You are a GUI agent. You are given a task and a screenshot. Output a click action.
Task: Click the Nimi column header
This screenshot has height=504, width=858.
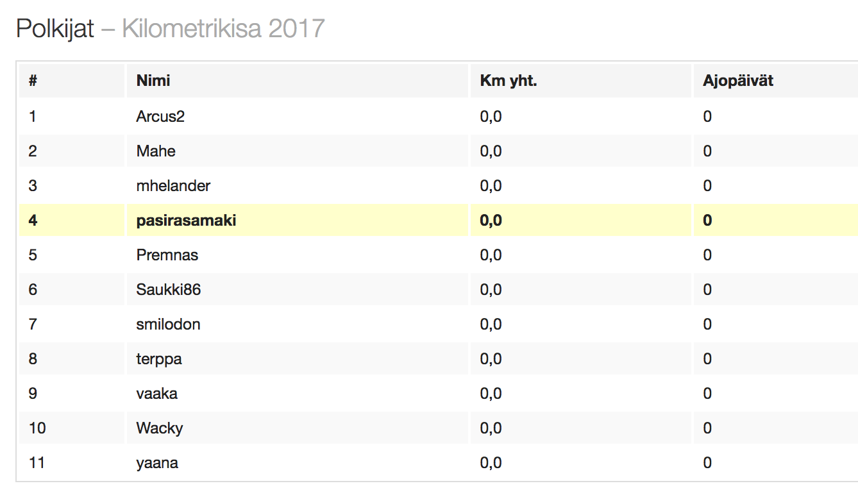point(153,81)
